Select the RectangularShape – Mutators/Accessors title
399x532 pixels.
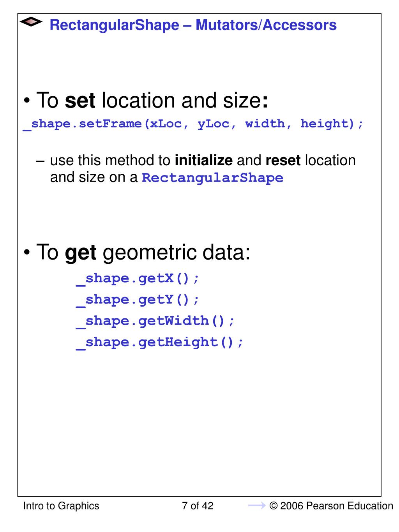click(x=193, y=25)
